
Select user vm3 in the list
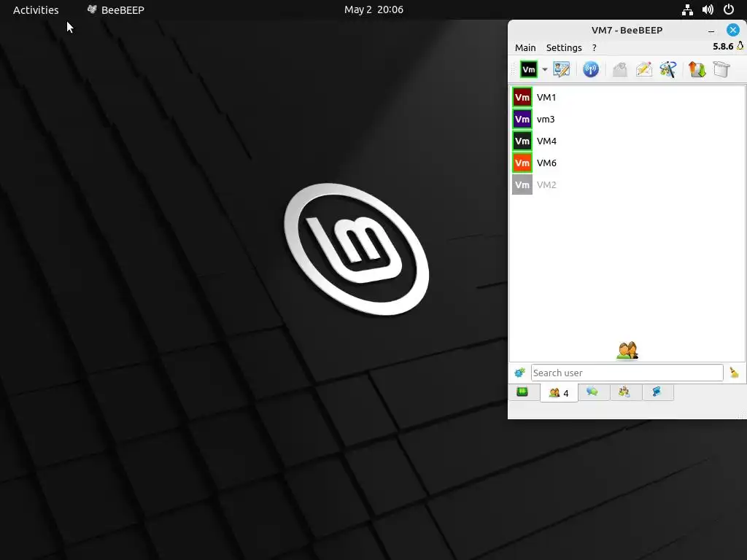[627, 119]
